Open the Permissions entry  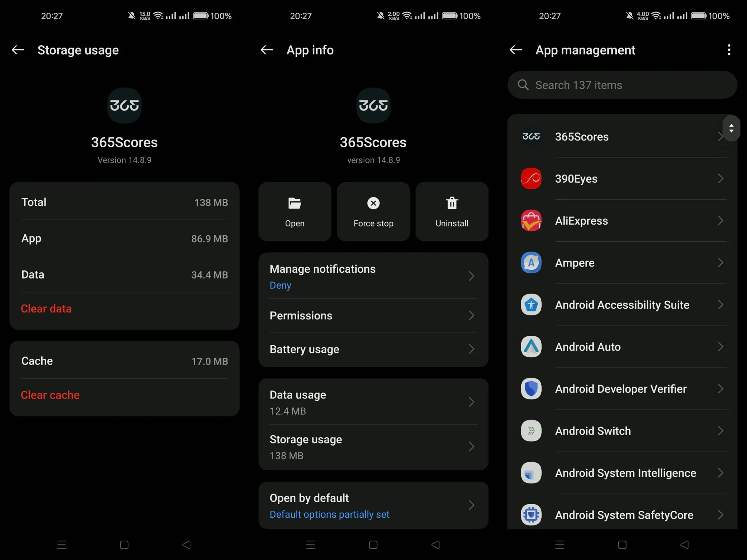(x=373, y=316)
